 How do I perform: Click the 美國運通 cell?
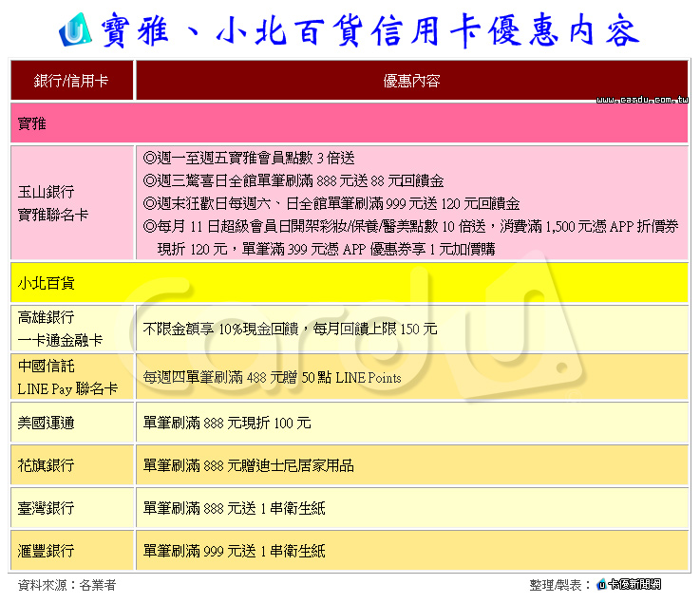(x=72, y=423)
